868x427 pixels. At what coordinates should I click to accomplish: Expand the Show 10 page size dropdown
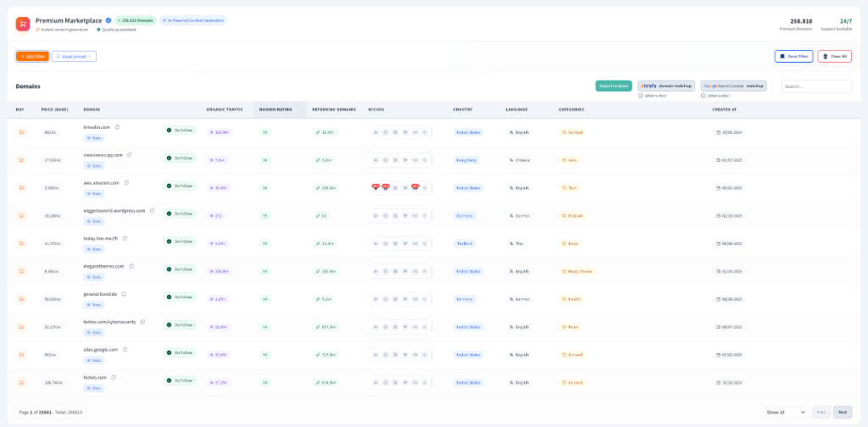click(786, 412)
